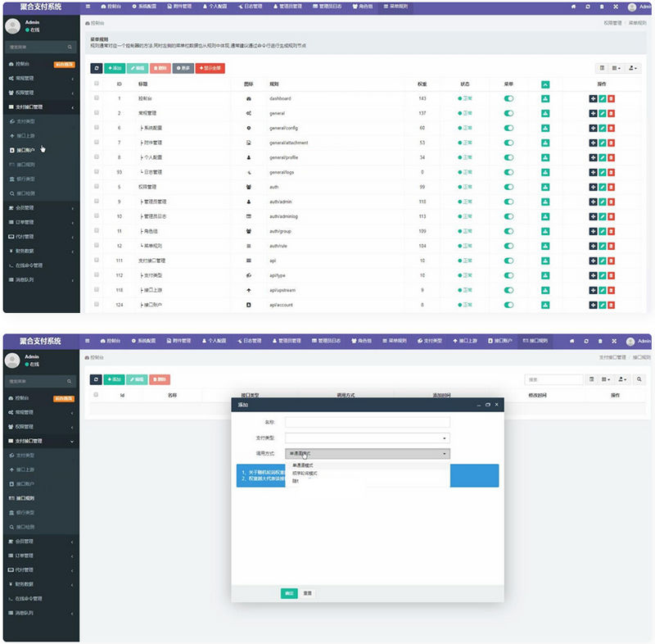Click the green 确定 button in the dialog
The image size is (655, 644).
pyautogui.click(x=289, y=592)
